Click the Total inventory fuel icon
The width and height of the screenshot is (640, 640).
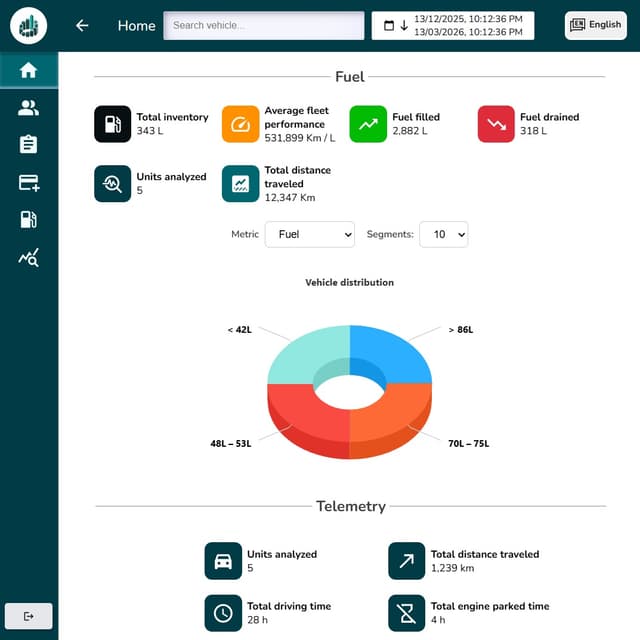(x=113, y=124)
